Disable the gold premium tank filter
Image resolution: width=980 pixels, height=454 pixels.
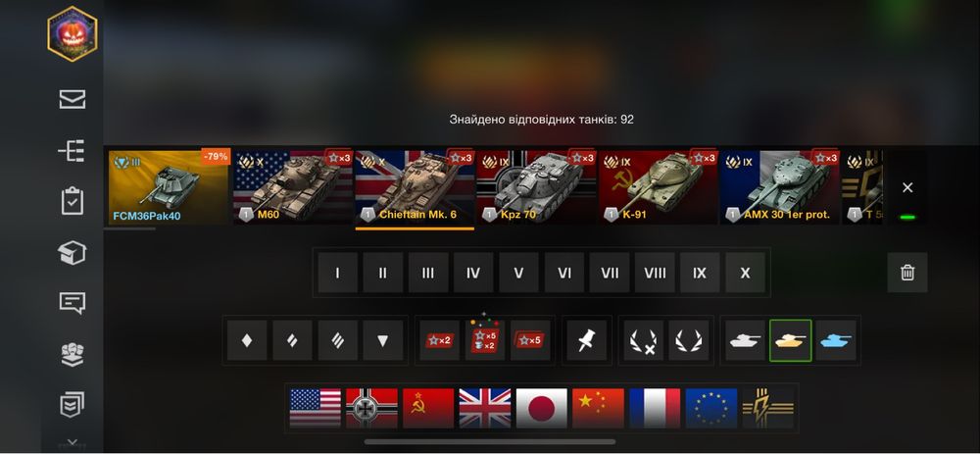click(x=791, y=340)
